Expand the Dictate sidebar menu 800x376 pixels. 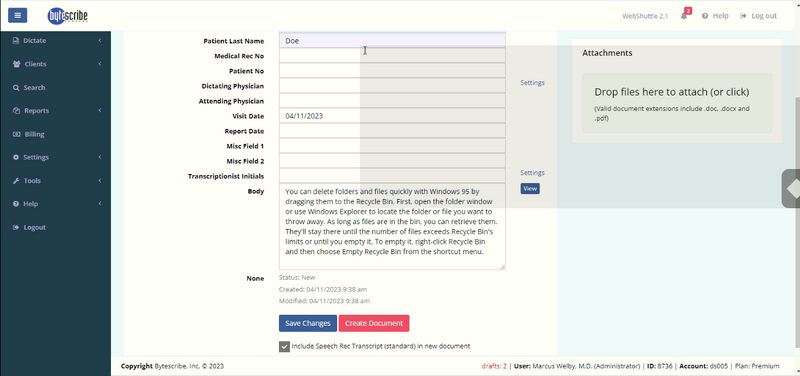pyautogui.click(x=56, y=40)
